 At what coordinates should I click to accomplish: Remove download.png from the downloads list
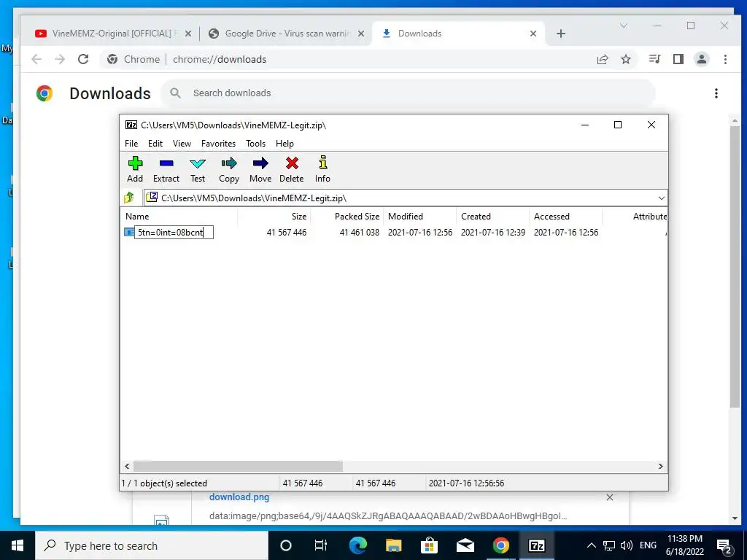pyautogui.click(x=609, y=497)
